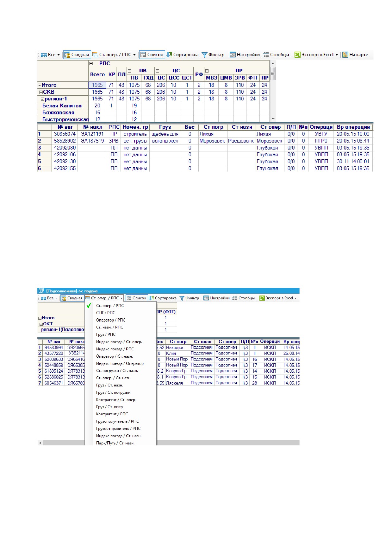
Task: Choose Грузоотправитель / РПС entry
Action: point(121,429)
